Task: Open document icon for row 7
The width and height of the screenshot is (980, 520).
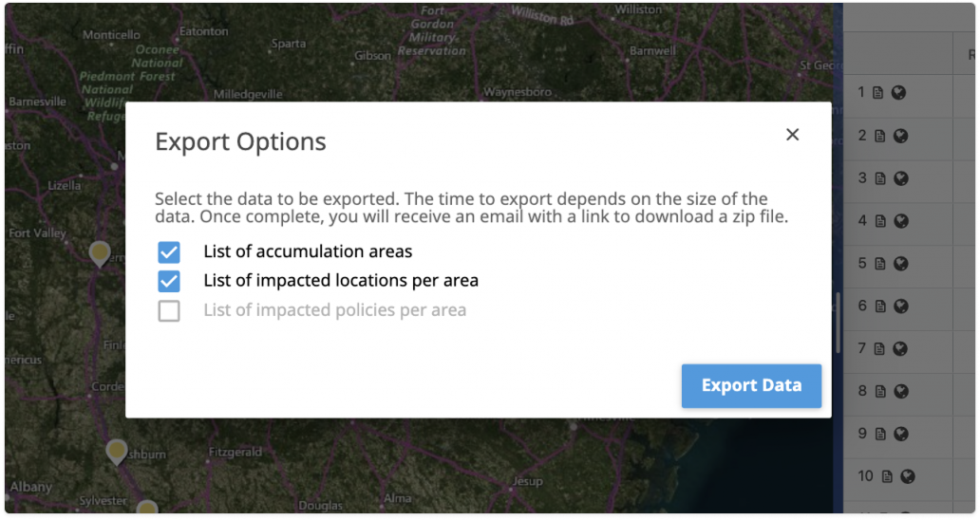Action: 878,348
